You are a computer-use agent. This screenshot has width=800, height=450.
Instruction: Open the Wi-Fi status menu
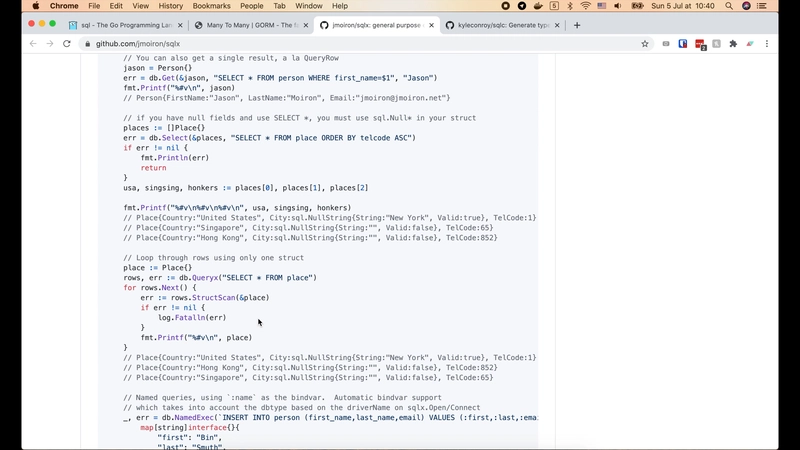coord(586,6)
